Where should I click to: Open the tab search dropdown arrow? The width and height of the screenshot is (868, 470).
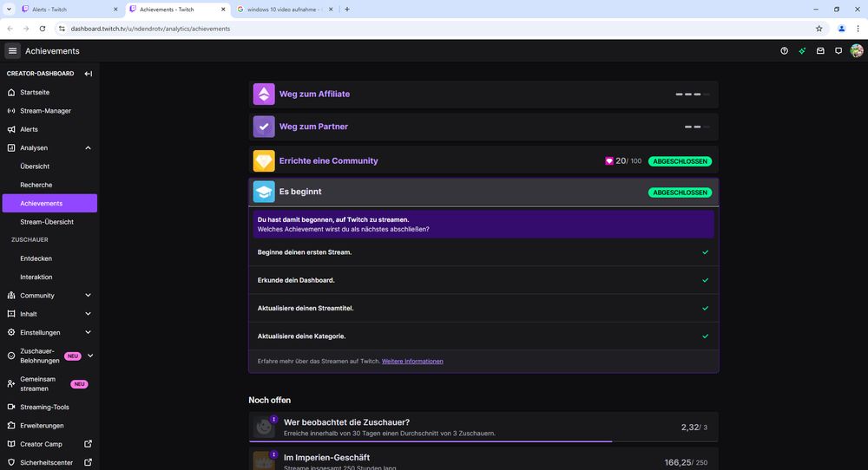(x=9, y=10)
